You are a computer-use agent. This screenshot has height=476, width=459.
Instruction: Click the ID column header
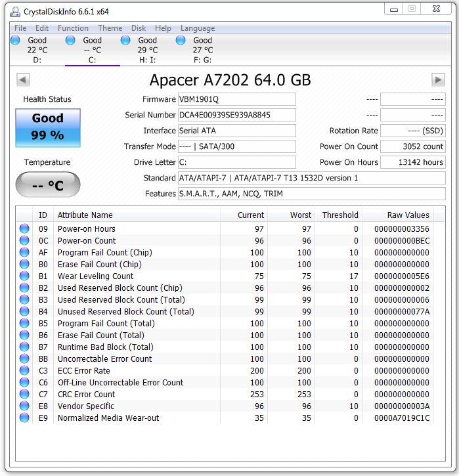(43, 215)
